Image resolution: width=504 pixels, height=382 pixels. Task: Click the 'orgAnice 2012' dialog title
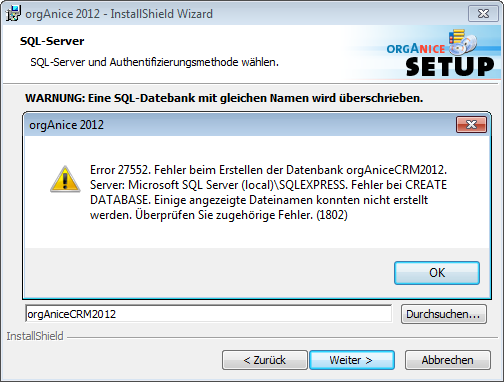[66, 125]
